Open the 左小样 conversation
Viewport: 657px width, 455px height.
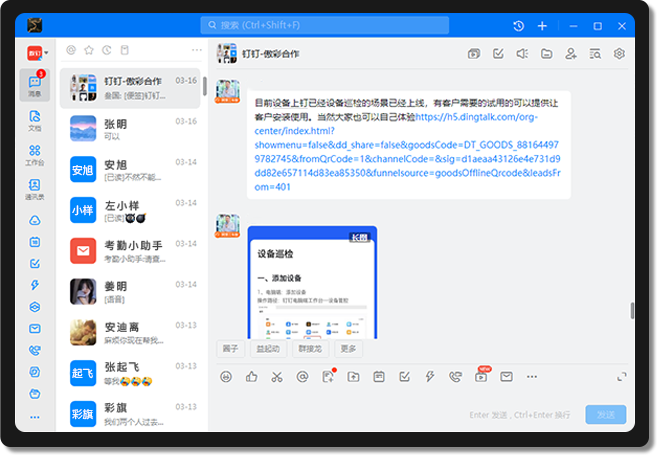click(130, 210)
